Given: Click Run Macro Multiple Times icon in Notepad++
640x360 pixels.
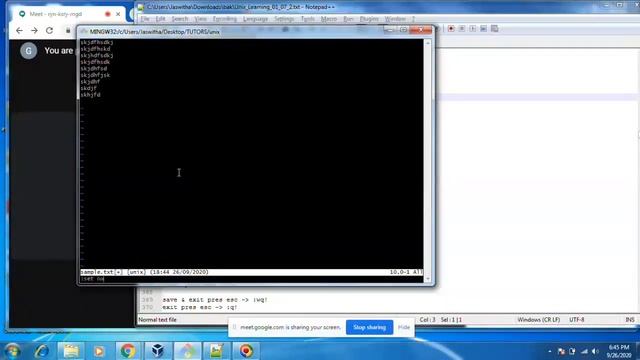Looking at the screenshot, I should [x=483, y=29].
